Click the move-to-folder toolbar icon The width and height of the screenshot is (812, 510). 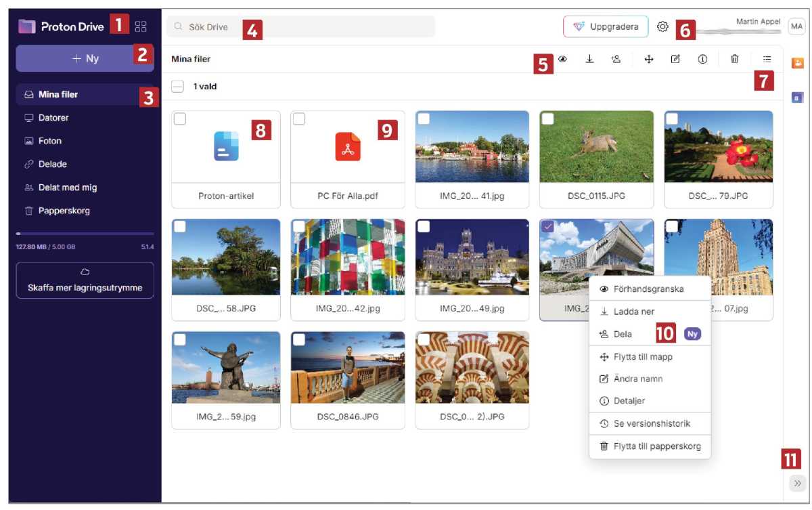[x=648, y=60]
